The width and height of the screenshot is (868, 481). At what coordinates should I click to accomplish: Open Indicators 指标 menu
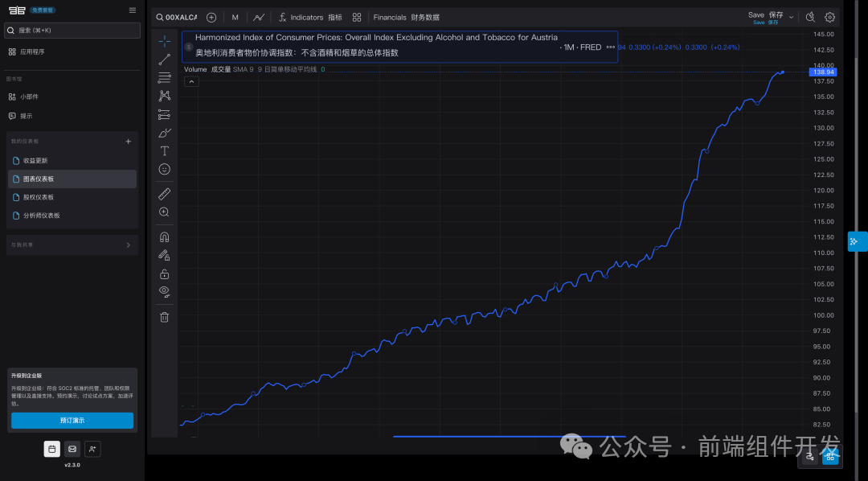click(x=310, y=17)
